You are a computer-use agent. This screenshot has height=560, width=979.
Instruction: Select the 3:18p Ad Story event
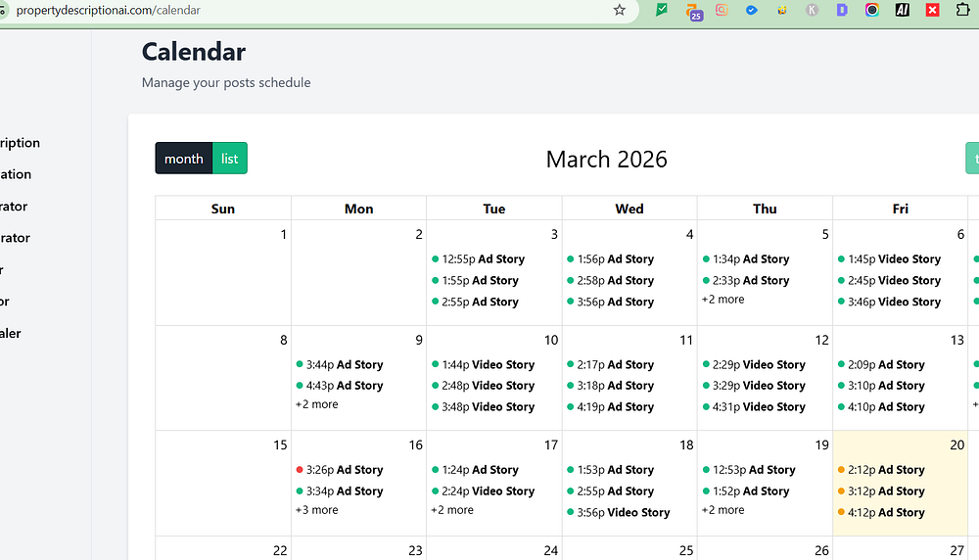(x=611, y=385)
